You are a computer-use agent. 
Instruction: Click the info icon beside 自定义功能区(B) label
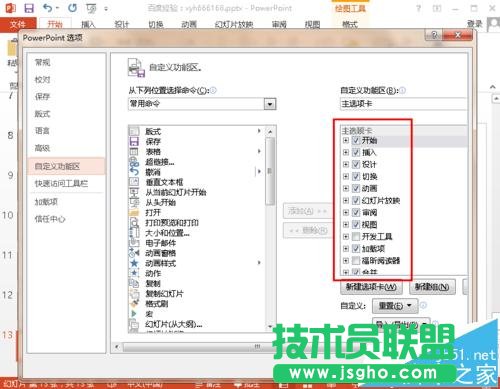pos(402,90)
